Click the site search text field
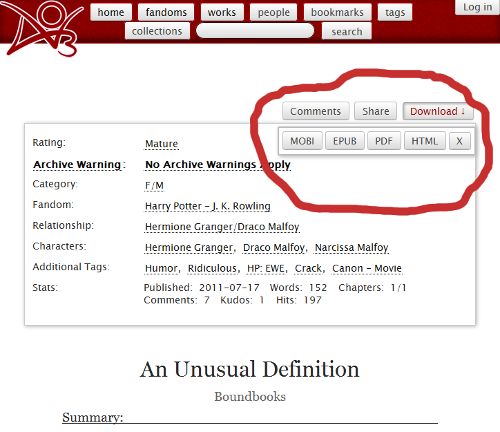 255,31
